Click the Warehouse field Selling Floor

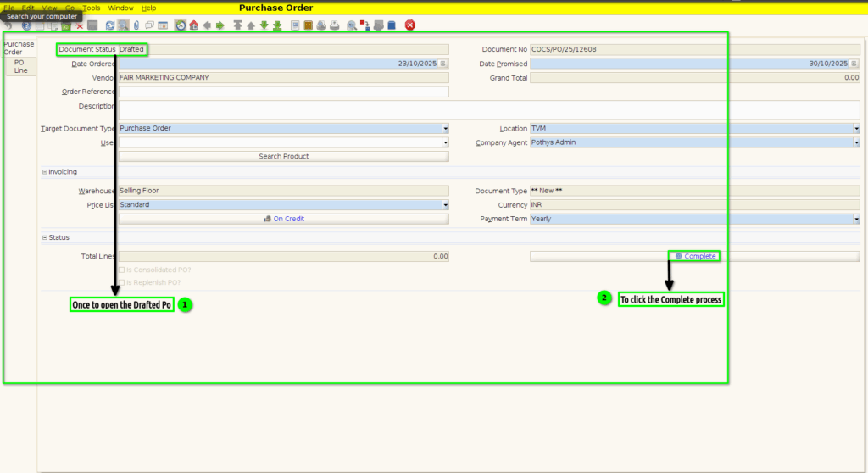(283, 191)
